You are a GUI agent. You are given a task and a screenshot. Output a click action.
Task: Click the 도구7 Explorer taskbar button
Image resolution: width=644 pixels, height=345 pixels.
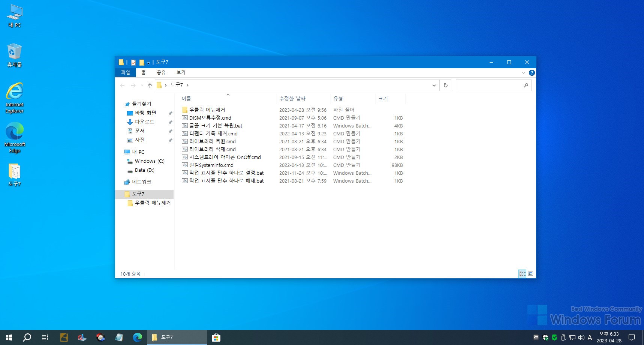point(177,337)
